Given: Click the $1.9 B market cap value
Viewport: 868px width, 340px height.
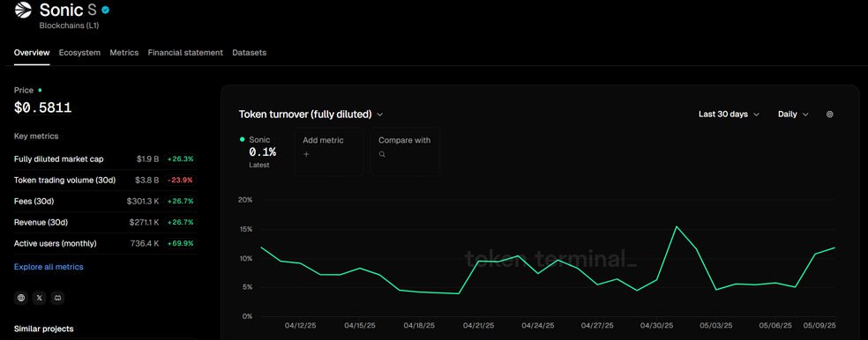Looking at the screenshot, I should [x=148, y=159].
